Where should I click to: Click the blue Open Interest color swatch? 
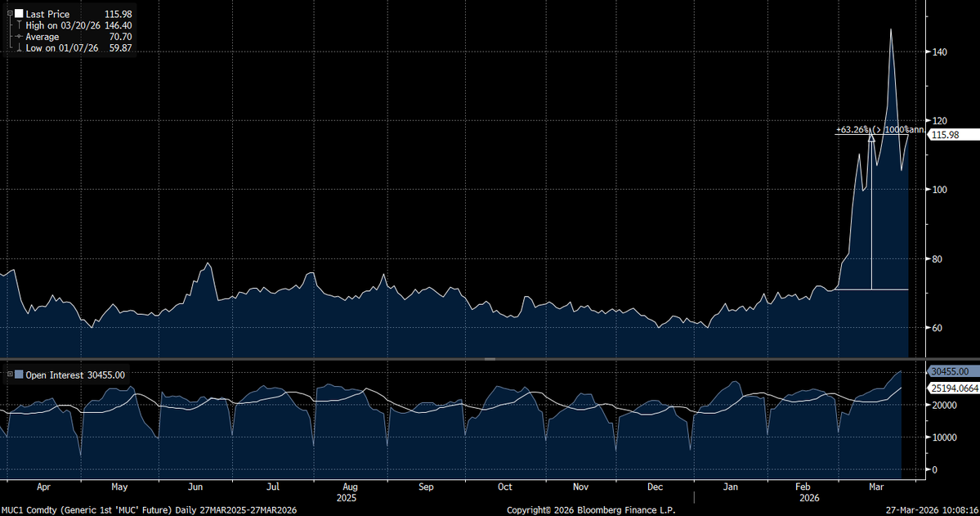19,375
